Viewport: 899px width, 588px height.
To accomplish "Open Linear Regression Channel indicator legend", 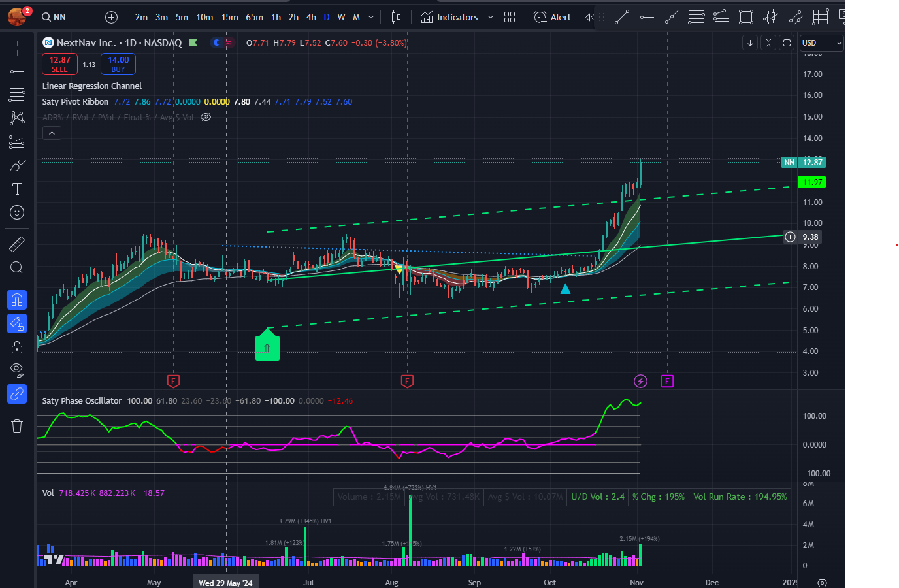I will click(92, 86).
